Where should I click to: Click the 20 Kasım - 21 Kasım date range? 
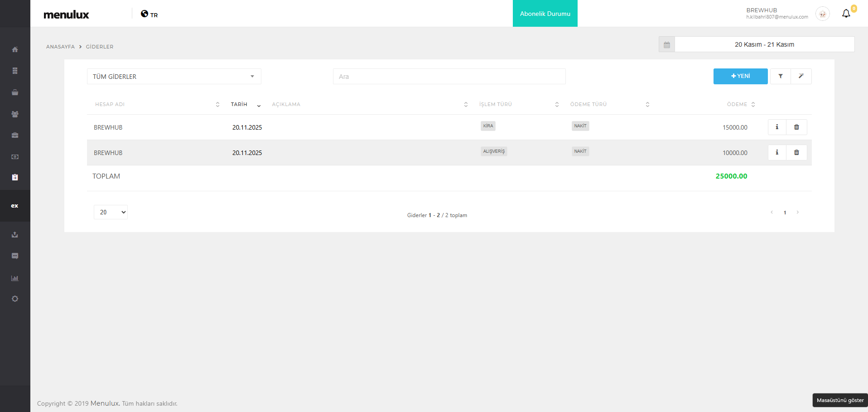coord(764,44)
